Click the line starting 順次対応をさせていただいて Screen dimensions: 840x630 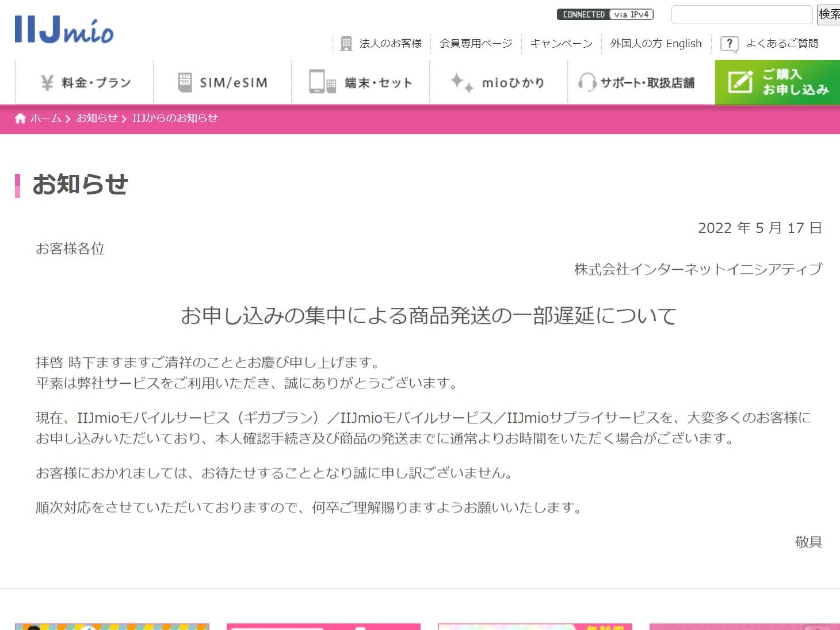click(x=310, y=507)
